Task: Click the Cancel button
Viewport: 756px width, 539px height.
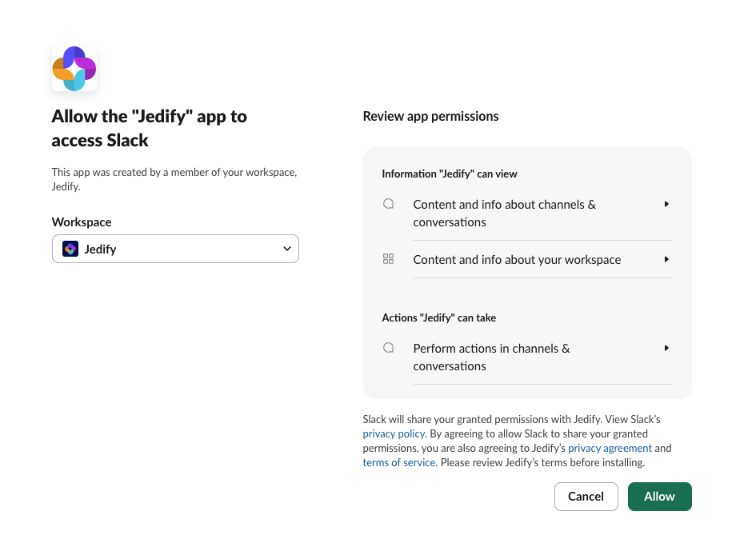Action: 586,497
